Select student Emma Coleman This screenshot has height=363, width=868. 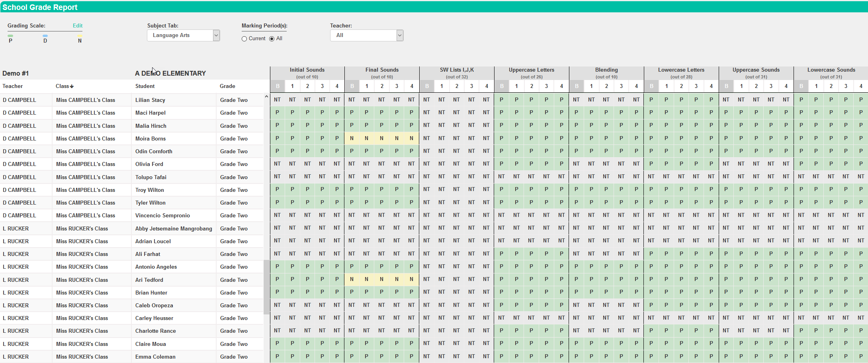point(155,357)
